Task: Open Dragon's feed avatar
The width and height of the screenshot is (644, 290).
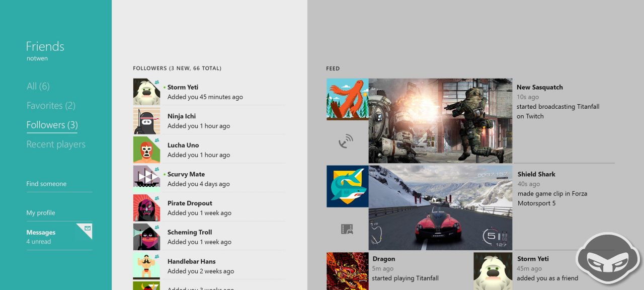Action: point(347,271)
